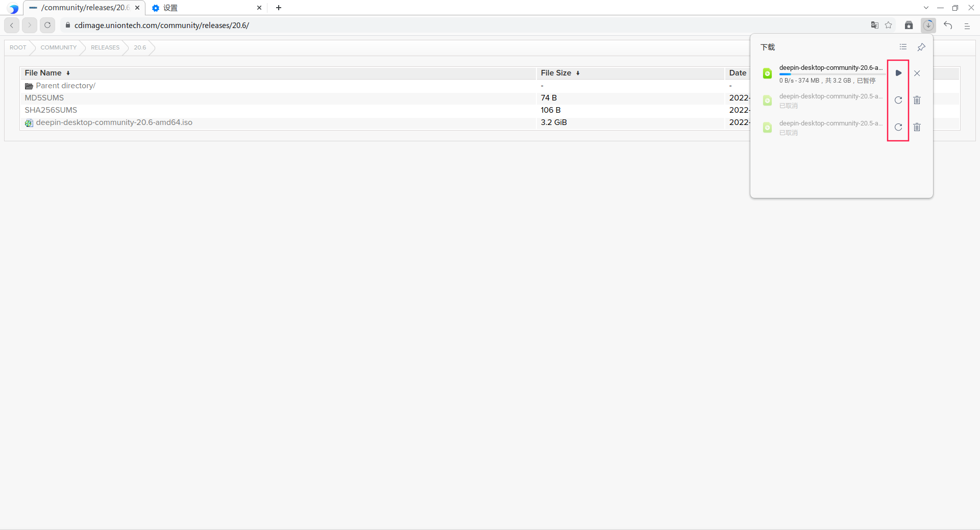Image resolution: width=980 pixels, height=530 pixels.
Task: Select the 106 B file size cell
Action: click(551, 110)
